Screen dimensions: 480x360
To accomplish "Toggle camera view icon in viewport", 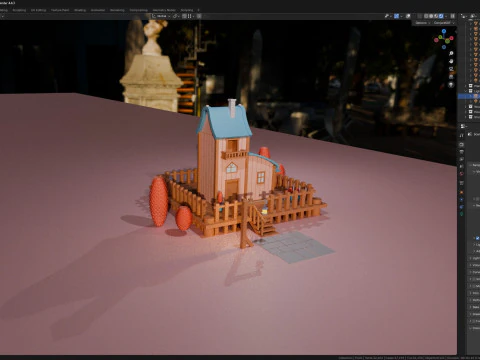I will pyautogui.click(x=451, y=69).
